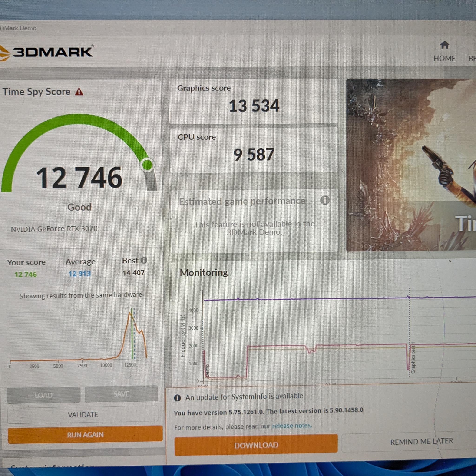Open the release notes link
The image size is (476, 476).
[x=292, y=426]
